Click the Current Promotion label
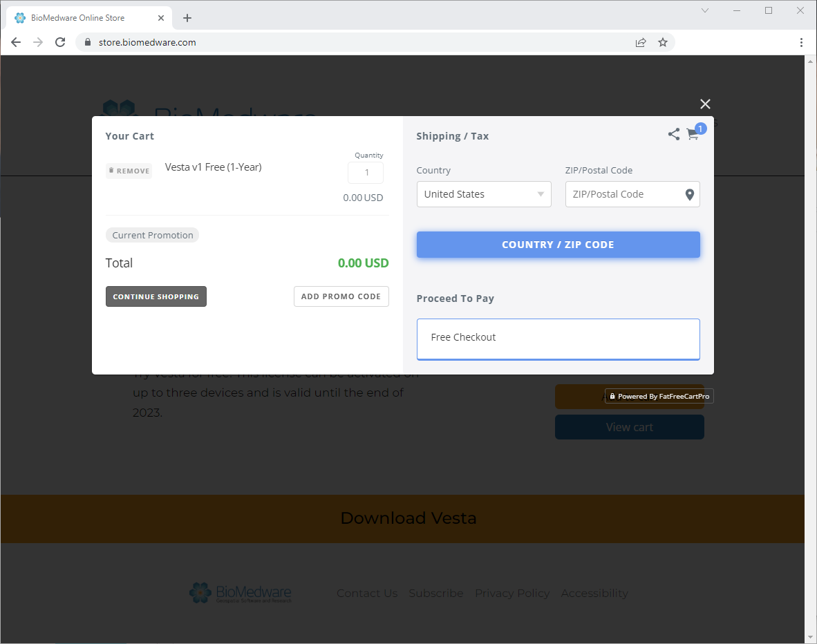This screenshot has width=817, height=644. [153, 235]
